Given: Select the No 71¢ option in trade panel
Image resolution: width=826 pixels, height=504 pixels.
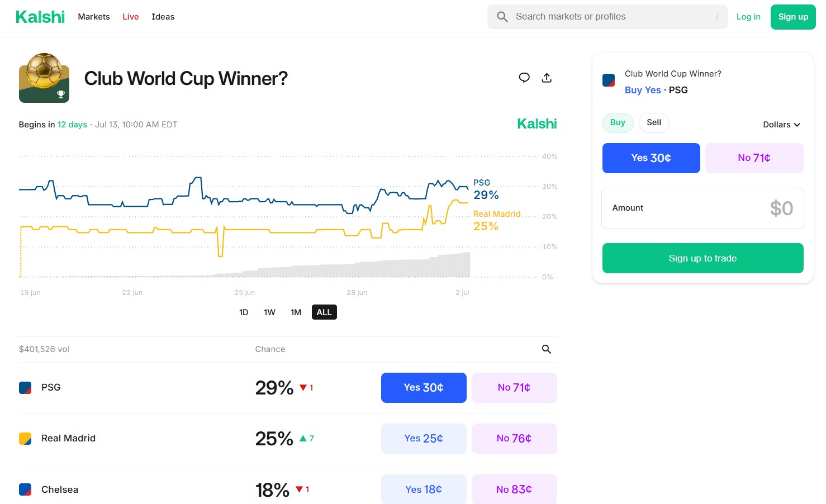Looking at the screenshot, I should pyautogui.click(x=754, y=158).
